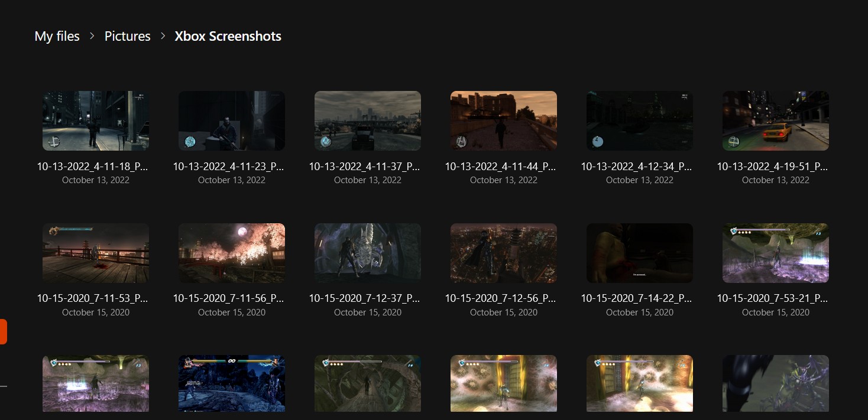Click the orange tab at the left edge
The image size is (868, 420).
3,331
